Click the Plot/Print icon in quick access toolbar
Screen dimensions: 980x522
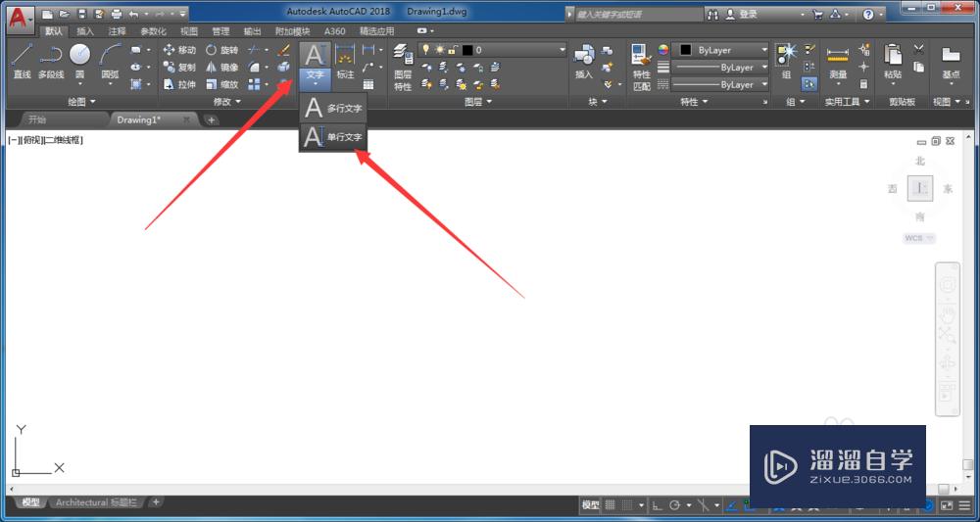click(117, 14)
